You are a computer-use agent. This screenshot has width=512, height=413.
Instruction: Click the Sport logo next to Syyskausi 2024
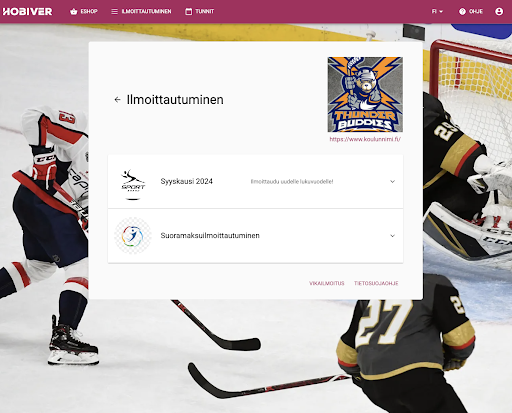click(x=133, y=184)
